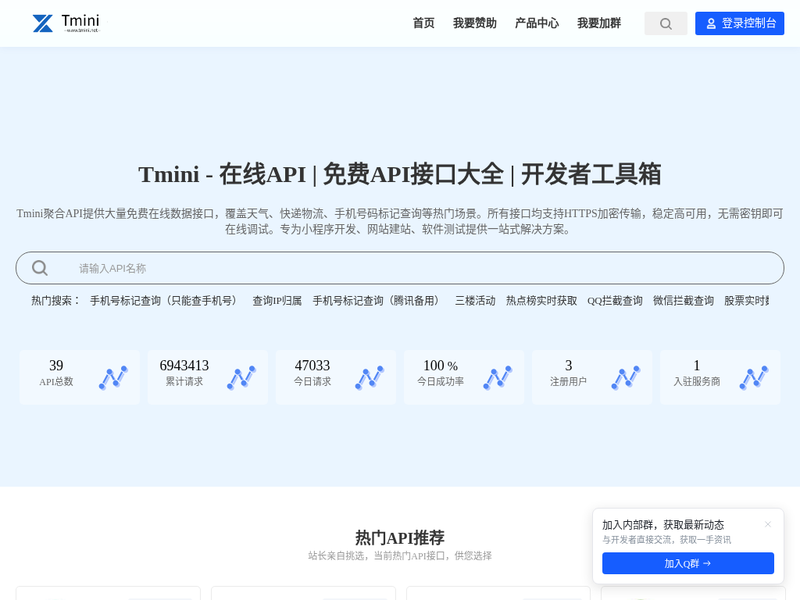
Task: Focus the 请输入API名称 search field
Action: click(x=400, y=268)
